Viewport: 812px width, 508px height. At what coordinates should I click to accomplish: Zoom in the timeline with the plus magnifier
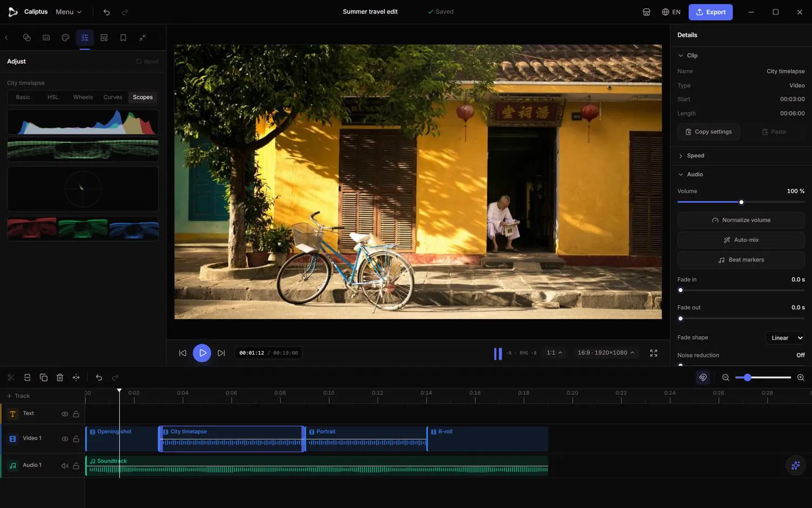click(801, 377)
